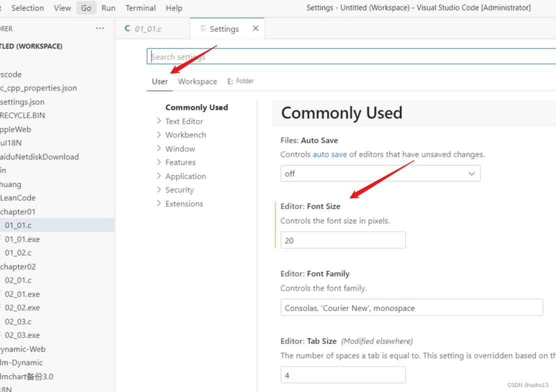Select Commonly Used in settings tree

click(x=196, y=107)
